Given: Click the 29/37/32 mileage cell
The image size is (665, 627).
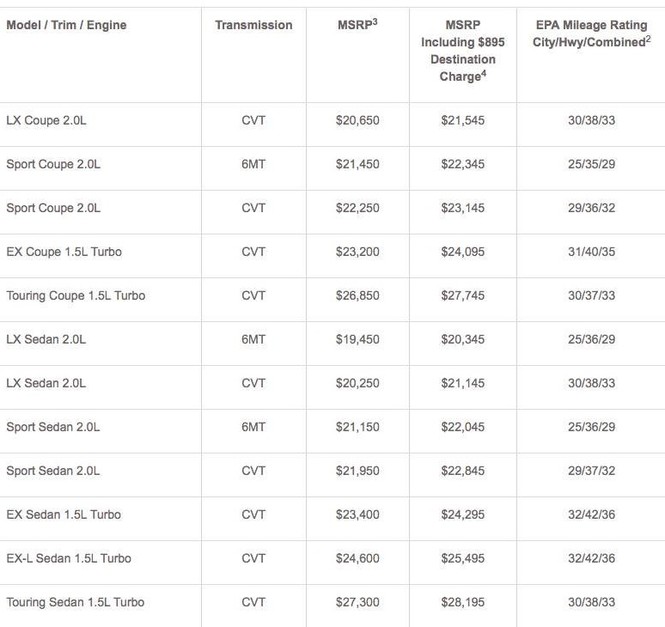Looking at the screenshot, I should [x=592, y=471].
